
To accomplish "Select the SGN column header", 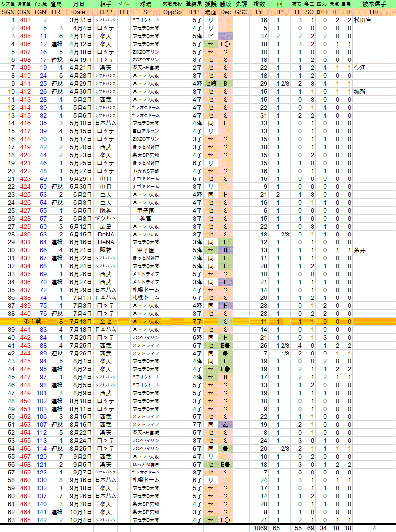I will (8, 12).
